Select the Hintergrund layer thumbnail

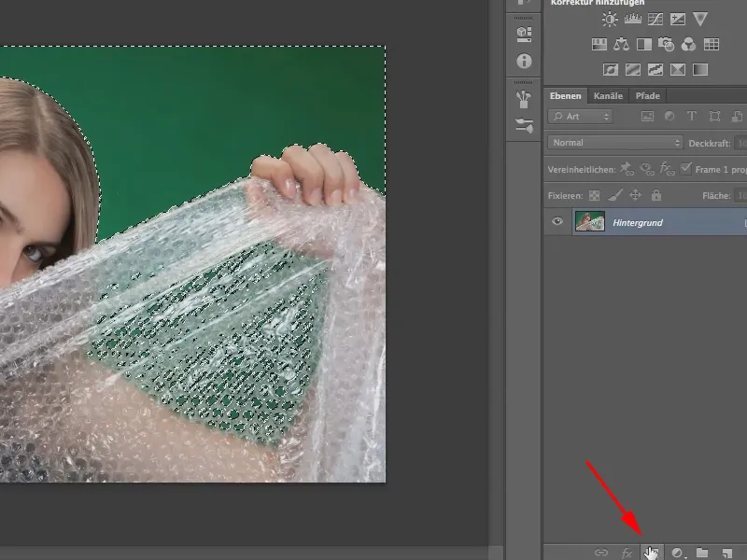(x=590, y=221)
